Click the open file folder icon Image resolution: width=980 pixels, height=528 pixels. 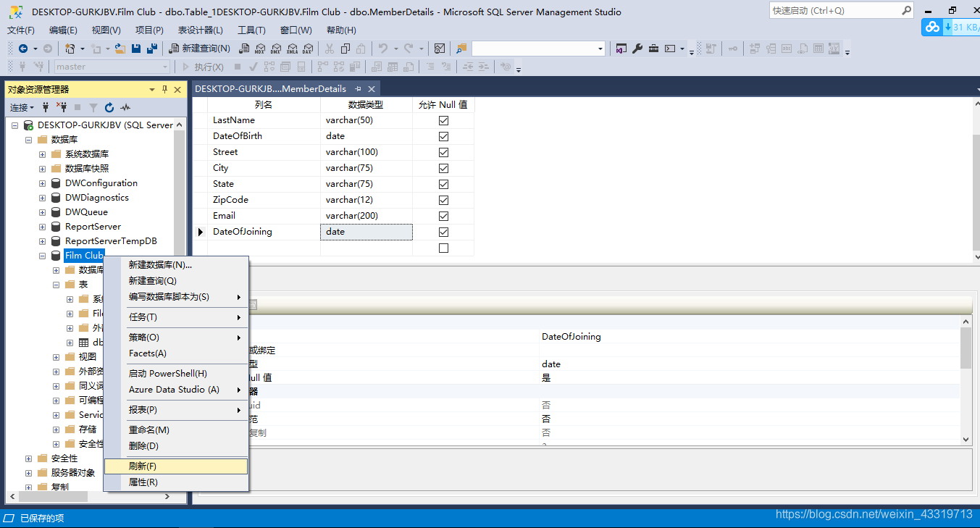click(x=119, y=49)
